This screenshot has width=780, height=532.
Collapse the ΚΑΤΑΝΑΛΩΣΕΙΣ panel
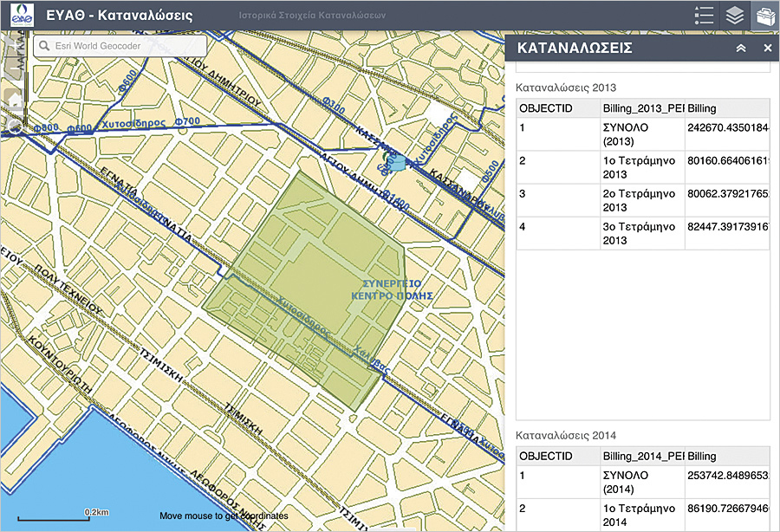[741, 49]
